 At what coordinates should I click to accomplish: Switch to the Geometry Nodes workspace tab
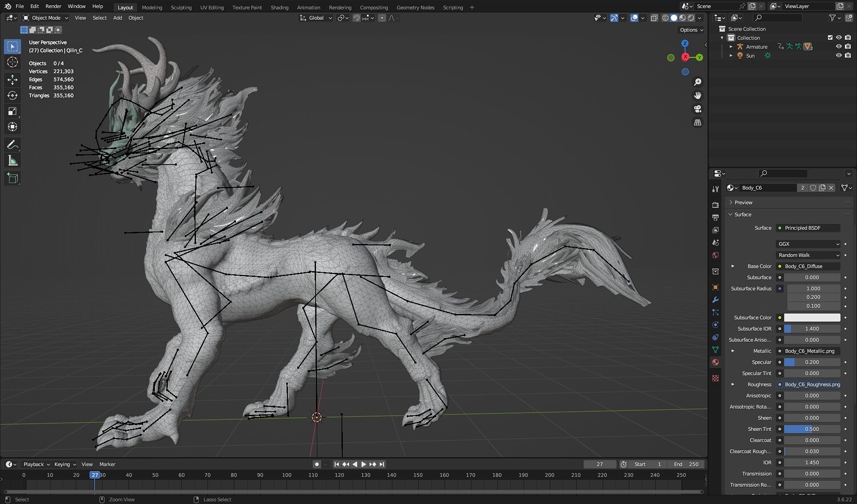click(x=415, y=7)
